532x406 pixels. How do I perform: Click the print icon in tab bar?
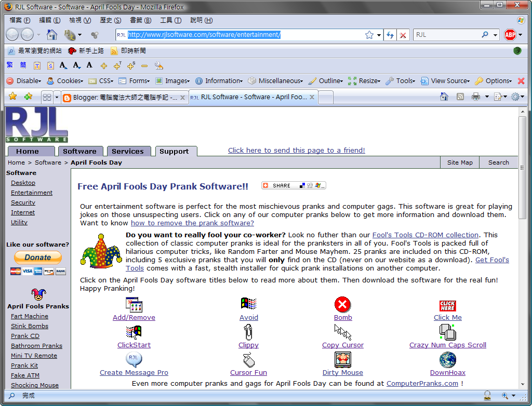point(476,97)
